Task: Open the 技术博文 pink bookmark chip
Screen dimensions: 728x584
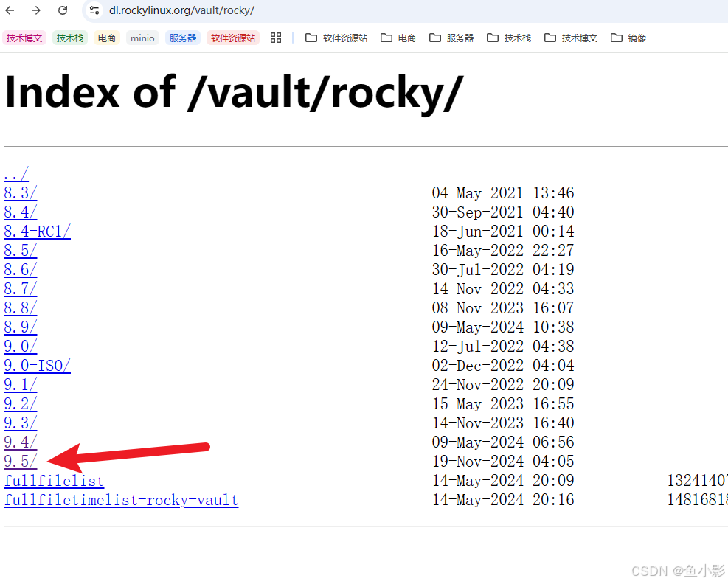Action: (x=24, y=38)
